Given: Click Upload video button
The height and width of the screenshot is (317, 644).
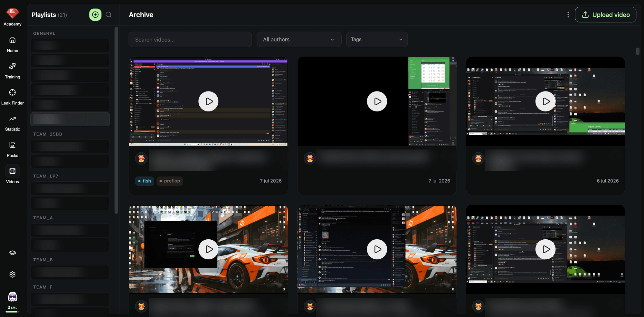Looking at the screenshot, I should tap(605, 14).
